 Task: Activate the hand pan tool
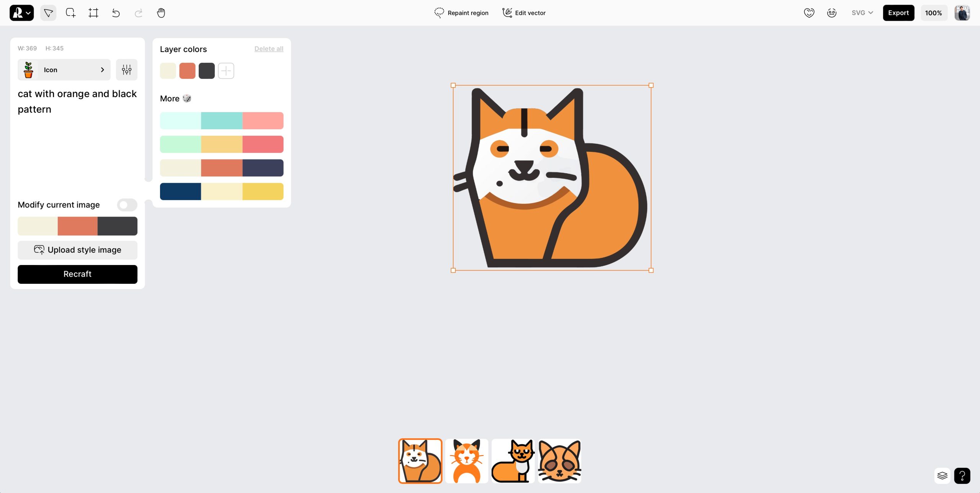coord(161,13)
